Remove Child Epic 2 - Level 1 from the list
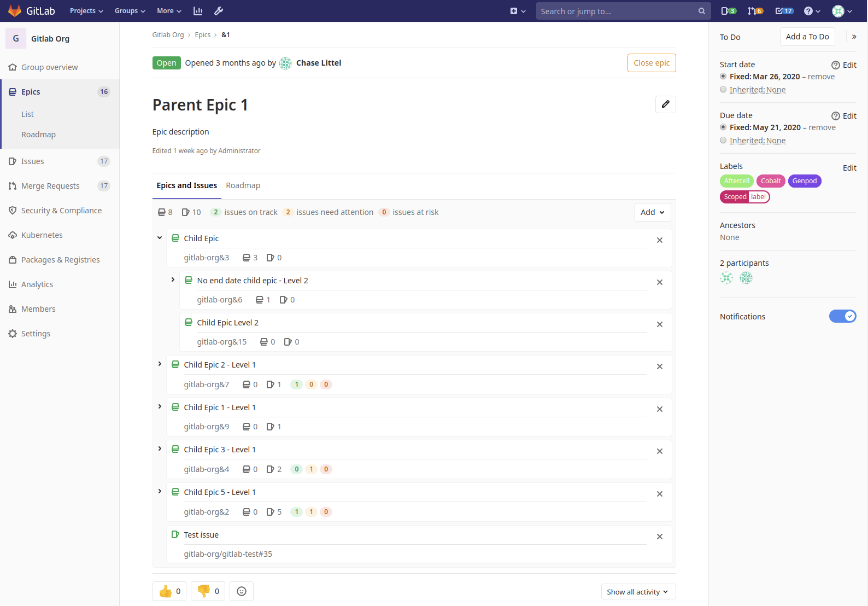Viewport: 868px width, 606px height. point(659,366)
